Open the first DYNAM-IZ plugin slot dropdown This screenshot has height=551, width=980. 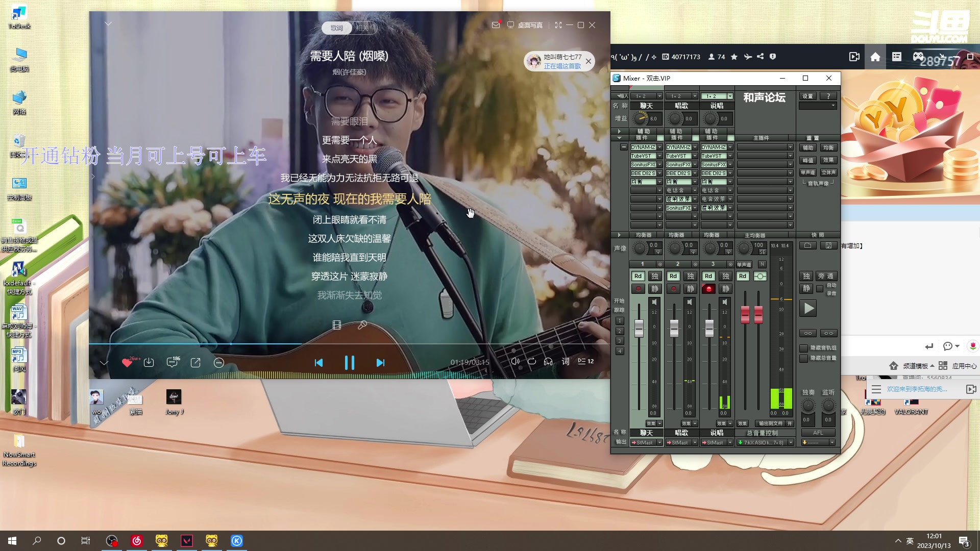tap(659, 147)
